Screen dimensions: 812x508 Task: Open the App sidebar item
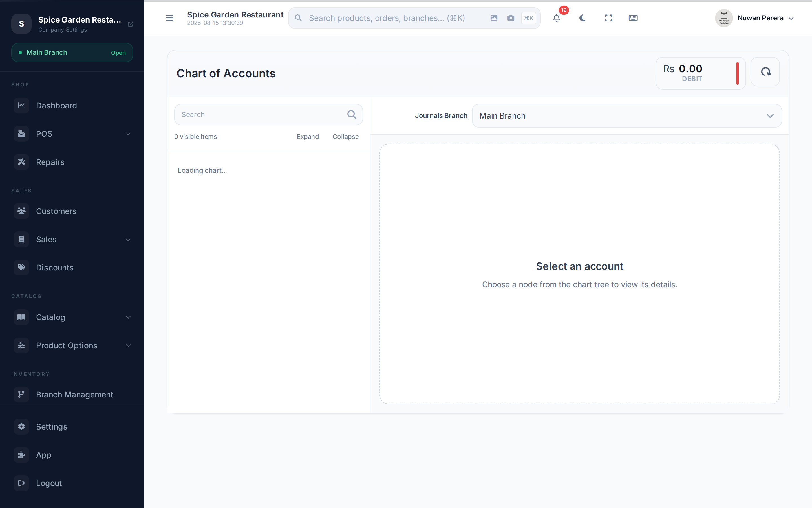72,455
